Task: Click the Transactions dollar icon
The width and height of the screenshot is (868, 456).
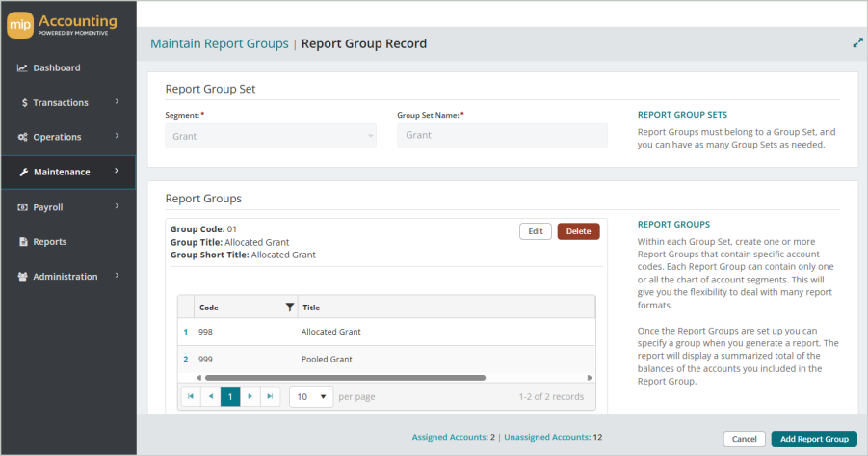Action: [24, 102]
